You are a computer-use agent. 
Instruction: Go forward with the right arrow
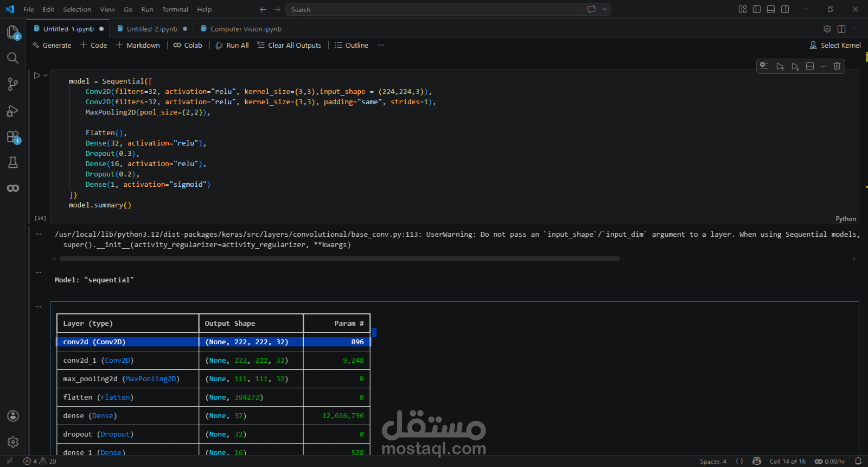pos(277,9)
